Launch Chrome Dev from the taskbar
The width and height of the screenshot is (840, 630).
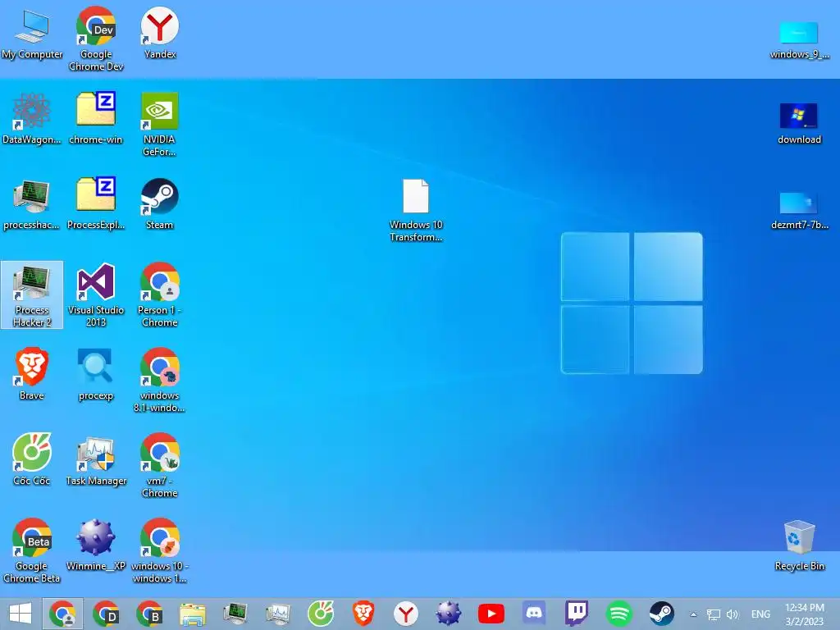coord(106,614)
